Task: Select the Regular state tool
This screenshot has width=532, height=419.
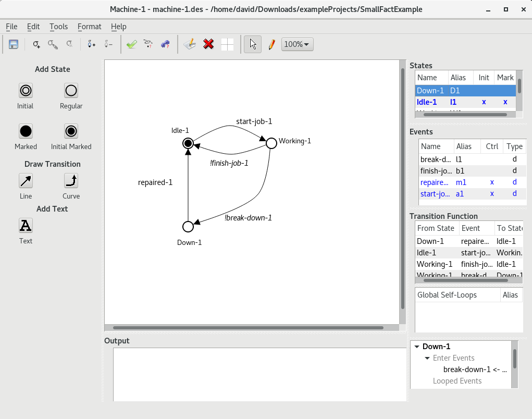Action: click(71, 91)
